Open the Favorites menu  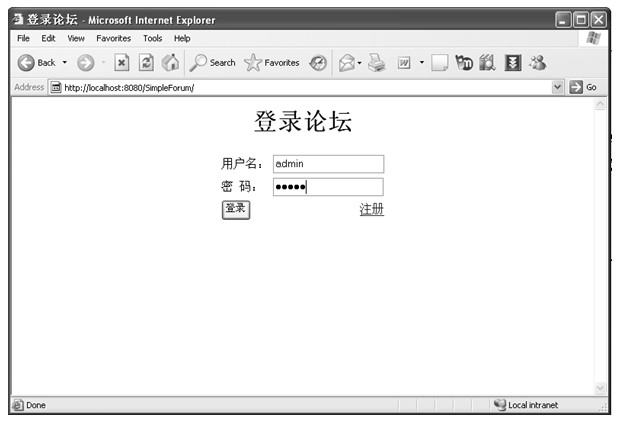(113, 38)
